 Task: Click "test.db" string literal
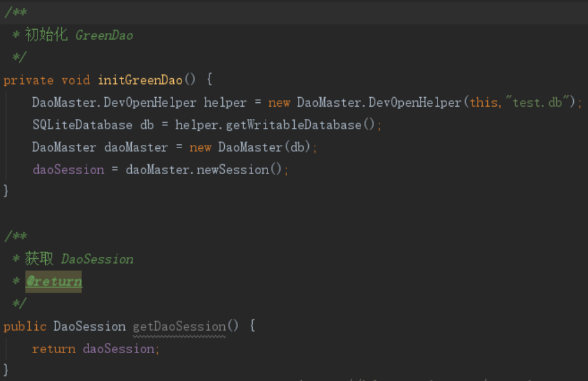click(537, 102)
